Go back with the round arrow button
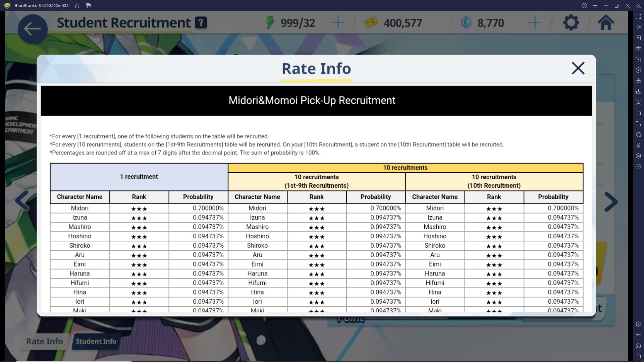Image resolution: width=644 pixels, height=362 pixels. [x=33, y=29]
